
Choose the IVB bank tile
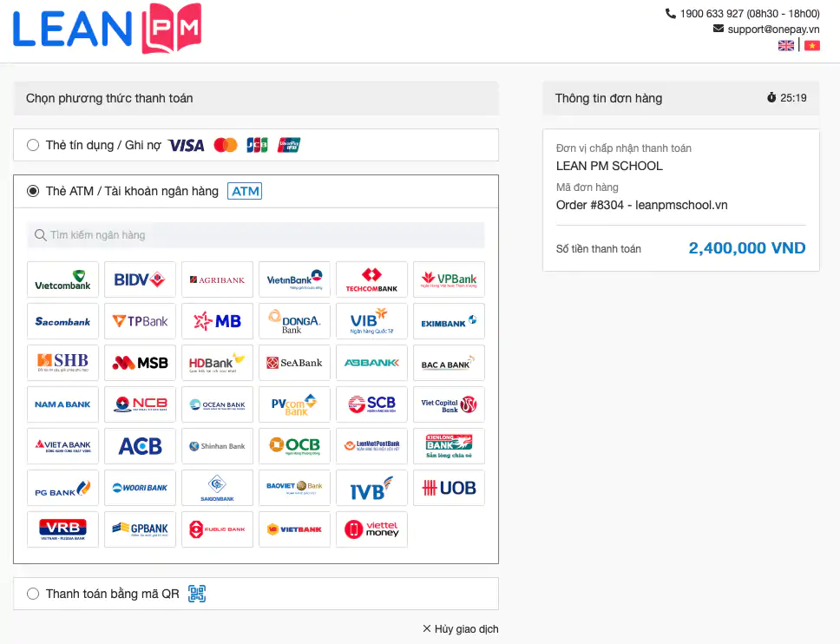(x=371, y=488)
